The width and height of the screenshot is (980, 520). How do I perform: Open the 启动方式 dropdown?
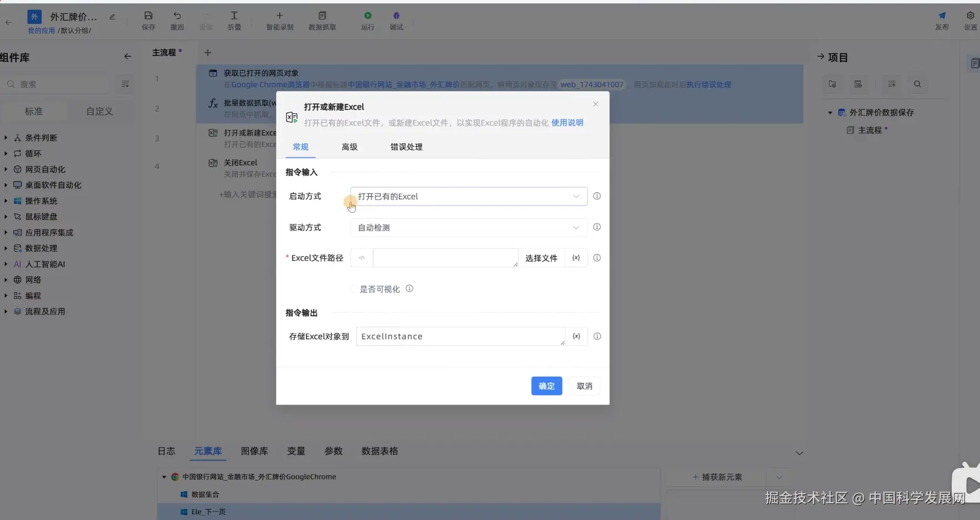pos(469,196)
